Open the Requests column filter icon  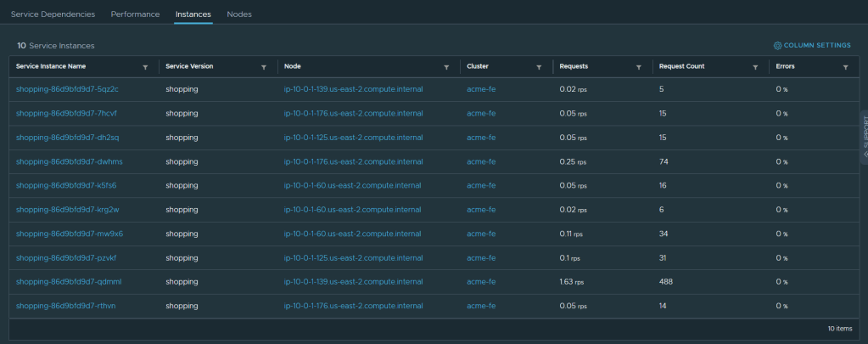pyautogui.click(x=638, y=67)
